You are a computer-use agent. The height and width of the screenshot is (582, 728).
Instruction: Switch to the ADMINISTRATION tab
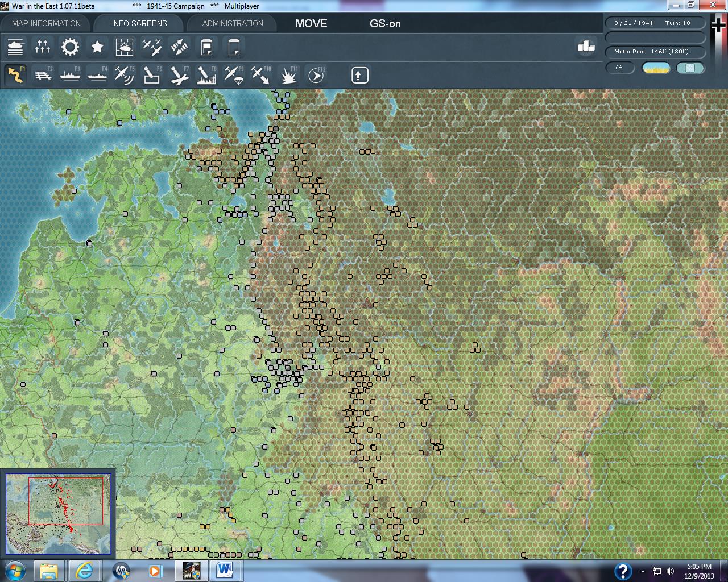click(233, 23)
